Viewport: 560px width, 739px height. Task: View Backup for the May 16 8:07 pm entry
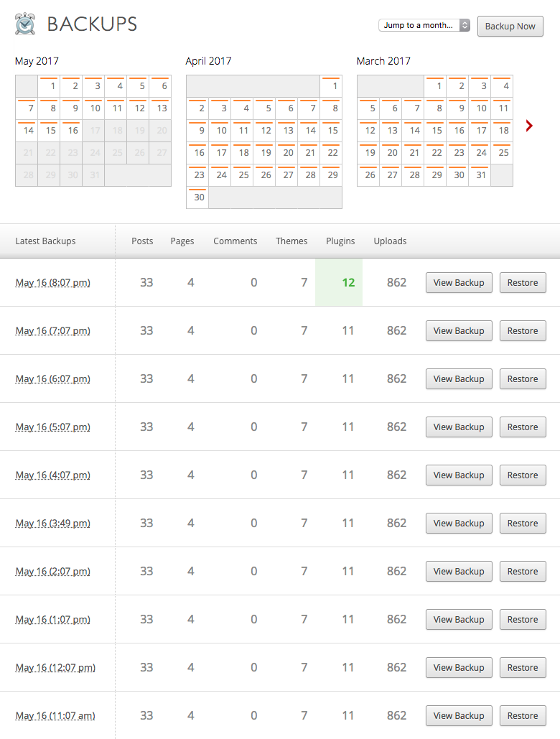[459, 283]
